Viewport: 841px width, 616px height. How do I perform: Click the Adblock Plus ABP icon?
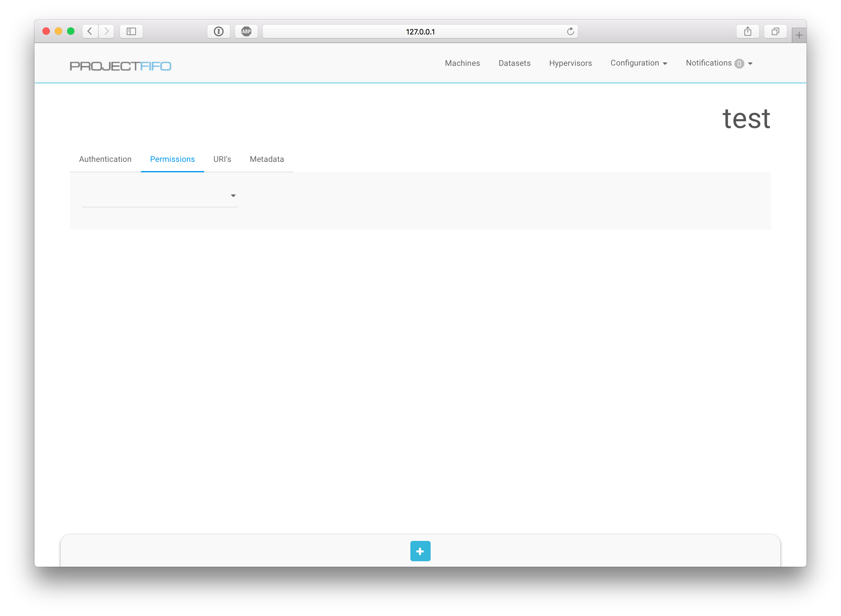(x=246, y=31)
